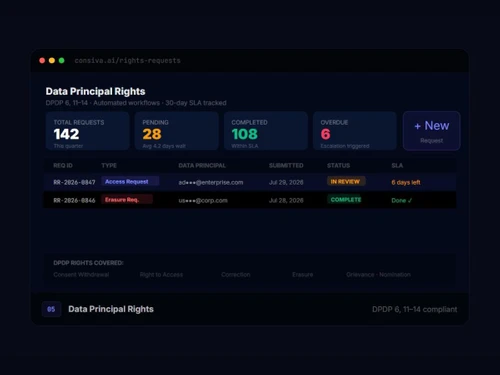Click the red close window dot
Image resolution: width=500 pixels, height=375 pixels.
(x=42, y=60)
